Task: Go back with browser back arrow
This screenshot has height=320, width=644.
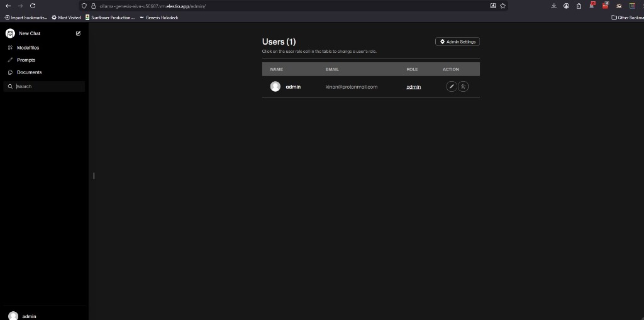Action: coord(8,6)
